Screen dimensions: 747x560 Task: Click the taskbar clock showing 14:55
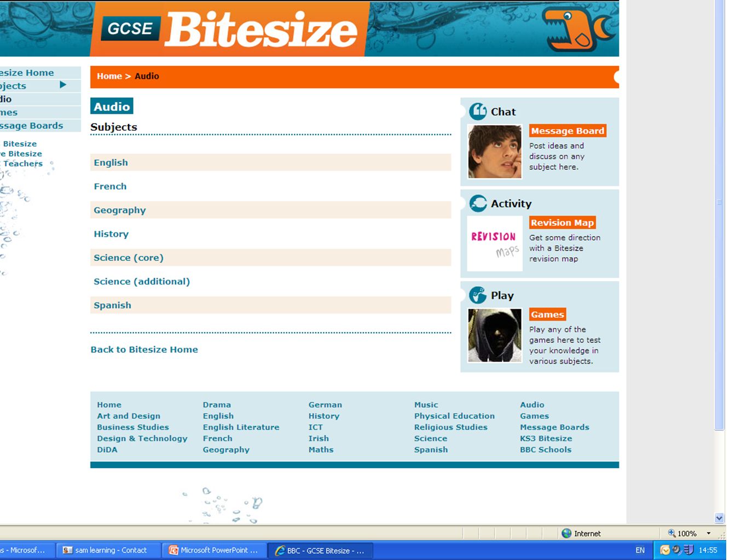pos(708,550)
